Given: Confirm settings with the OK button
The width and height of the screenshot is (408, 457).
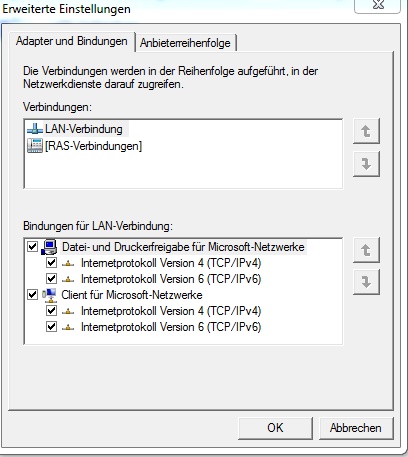Looking at the screenshot, I should click(x=275, y=428).
